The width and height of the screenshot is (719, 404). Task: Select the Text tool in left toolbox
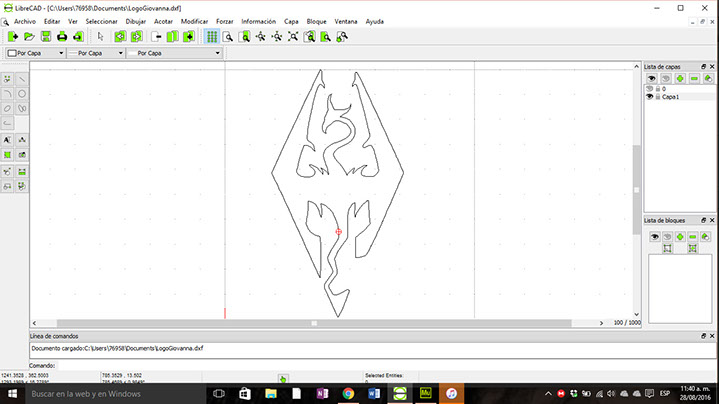(x=7, y=140)
